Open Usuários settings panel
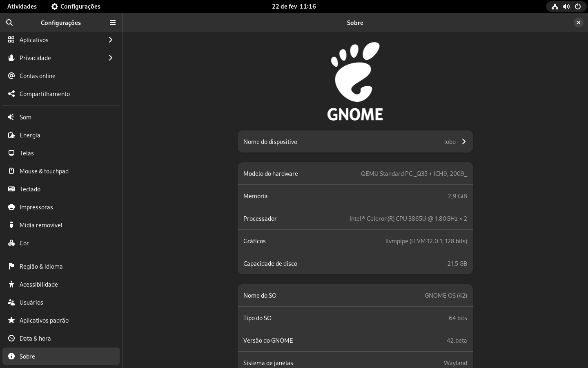 [x=61, y=302]
